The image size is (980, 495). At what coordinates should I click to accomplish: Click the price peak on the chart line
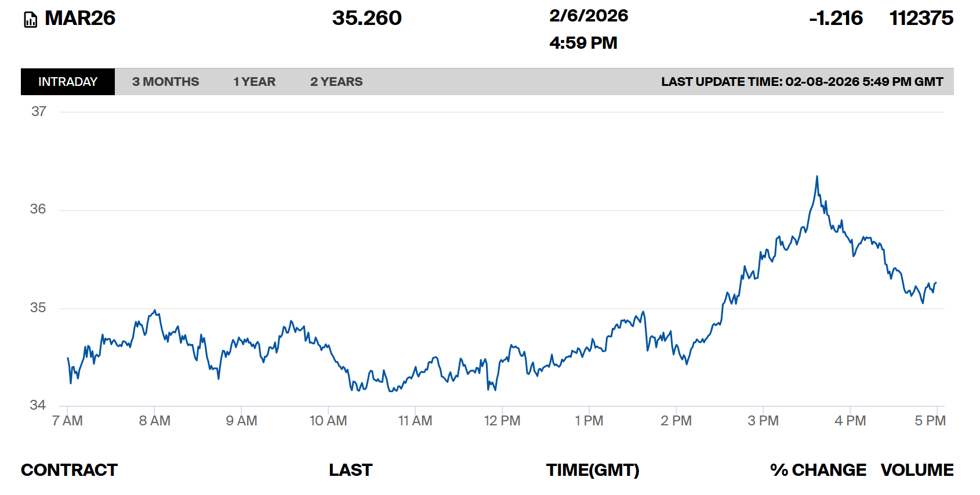(817, 177)
